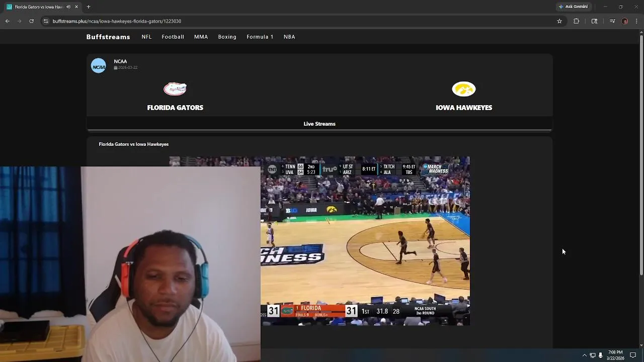Open the Formula 1 nav item
Viewport: 644px width, 362px height.
(x=260, y=37)
